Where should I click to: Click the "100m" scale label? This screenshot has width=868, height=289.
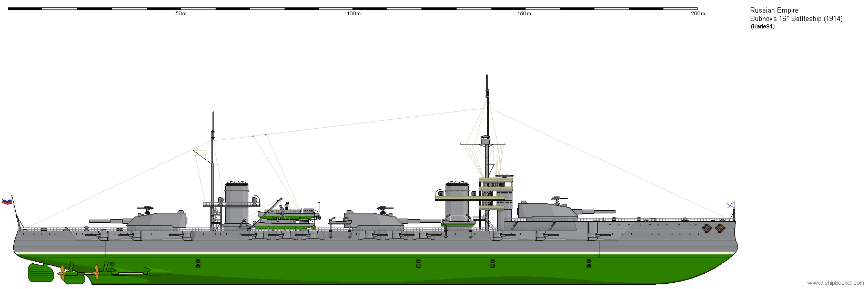[354, 14]
